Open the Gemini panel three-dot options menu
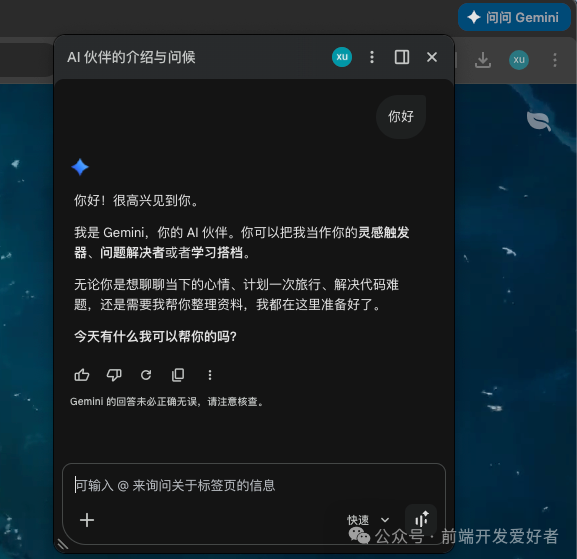Screen dimensions: 577x559 372,57
